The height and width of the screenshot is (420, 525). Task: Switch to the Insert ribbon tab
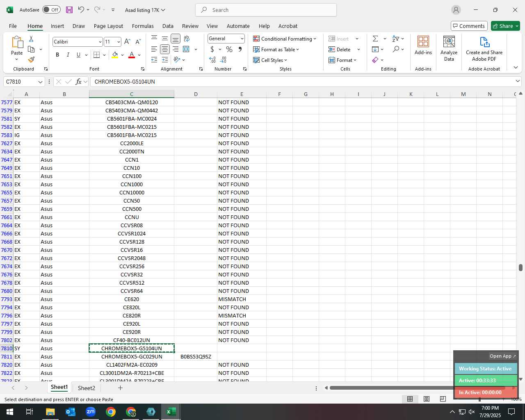pos(57,26)
